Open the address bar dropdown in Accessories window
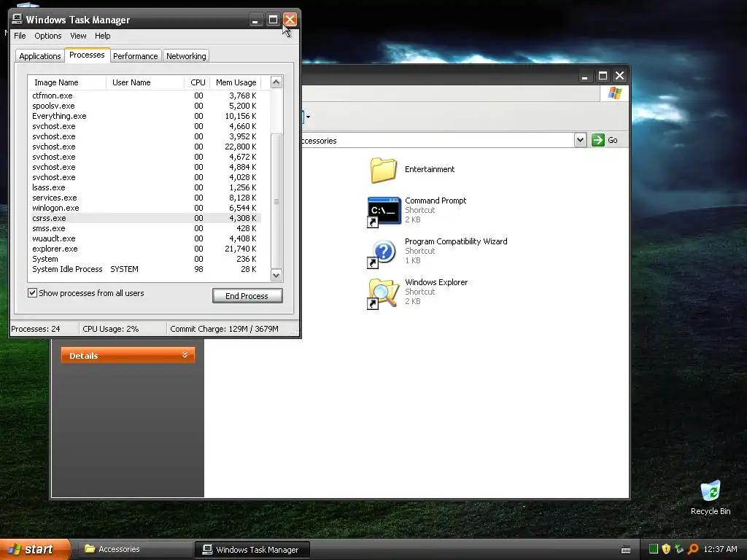747x560 pixels. pos(580,140)
